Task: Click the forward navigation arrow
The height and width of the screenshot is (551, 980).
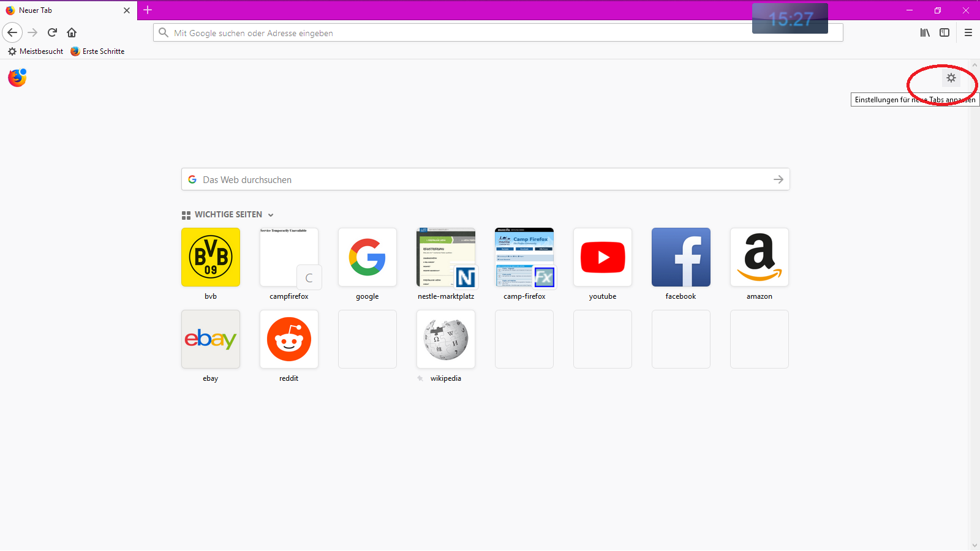Action: pos(33,32)
